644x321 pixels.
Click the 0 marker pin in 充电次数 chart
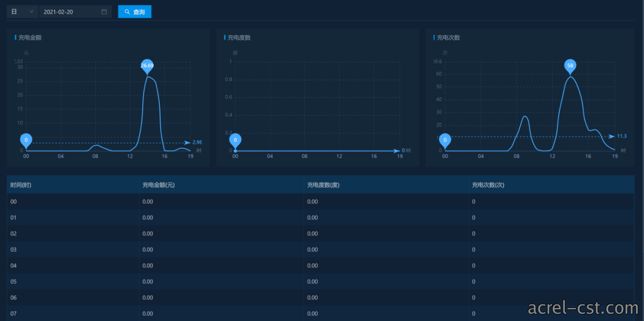[445, 141]
